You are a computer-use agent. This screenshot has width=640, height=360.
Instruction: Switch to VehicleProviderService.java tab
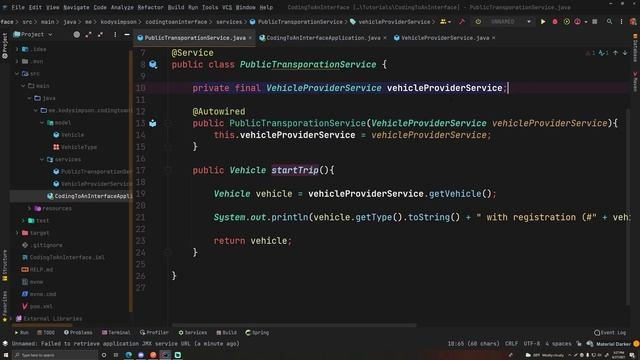(x=445, y=38)
